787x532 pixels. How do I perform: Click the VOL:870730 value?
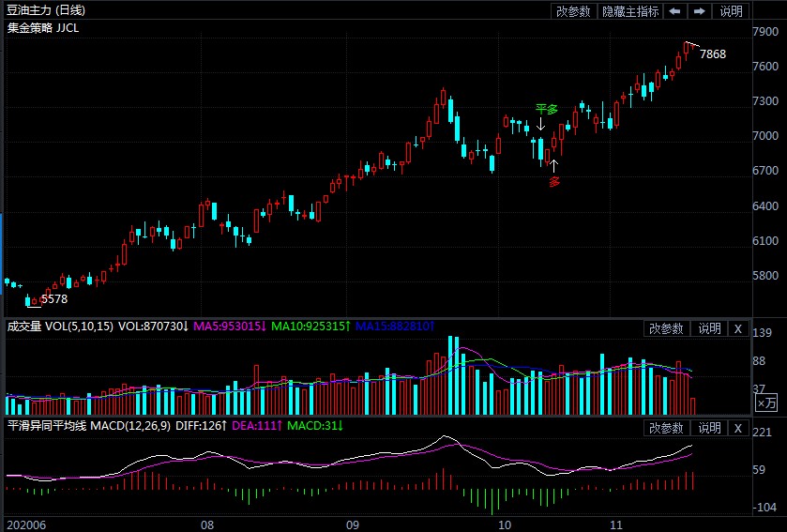coord(153,327)
